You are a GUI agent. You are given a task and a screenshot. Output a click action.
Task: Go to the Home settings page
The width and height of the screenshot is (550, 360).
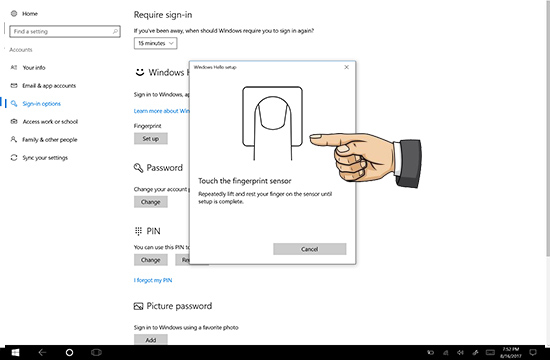click(30, 14)
